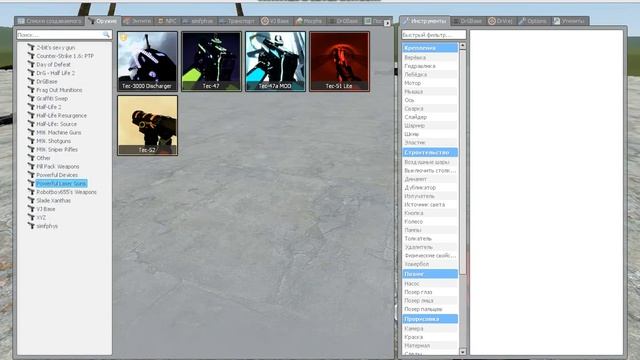
Task: Open the simfphys spawn tab
Action: click(x=198, y=21)
